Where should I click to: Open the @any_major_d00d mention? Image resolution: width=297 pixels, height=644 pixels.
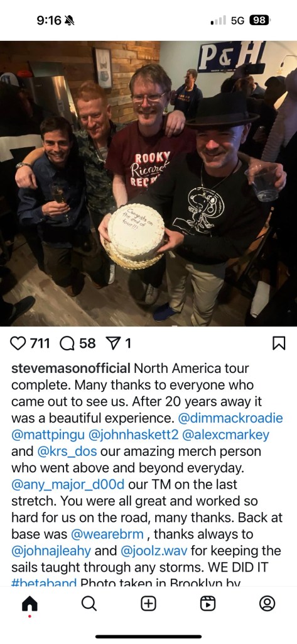pyautogui.click(x=68, y=485)
